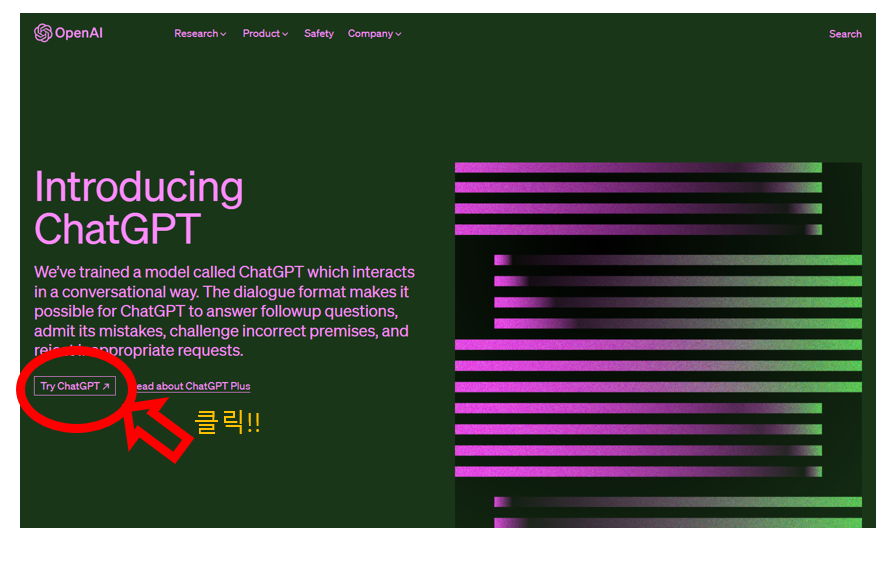
Task: Expand the Product dropdown menu
Action: tap(265, 34)
